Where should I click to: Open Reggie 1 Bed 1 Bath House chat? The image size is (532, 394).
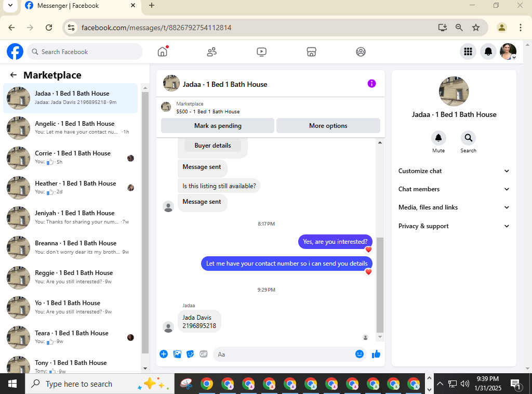(x=71, y=277)
